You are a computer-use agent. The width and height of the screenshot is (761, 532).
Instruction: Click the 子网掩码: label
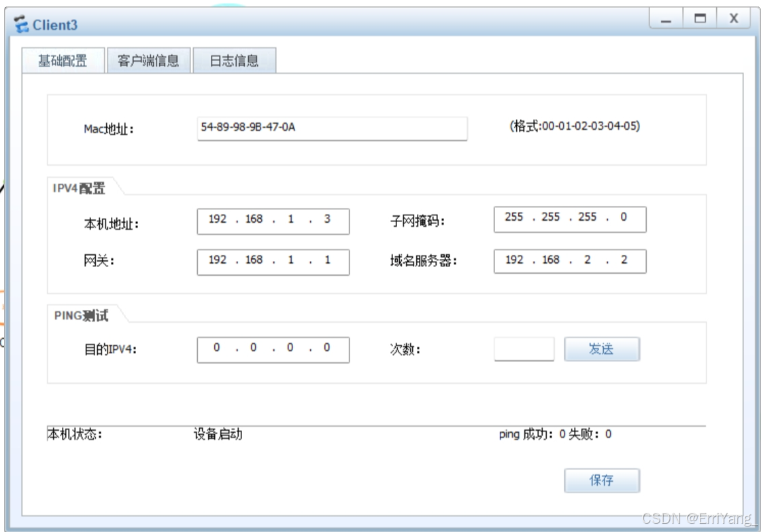(418, 221)
